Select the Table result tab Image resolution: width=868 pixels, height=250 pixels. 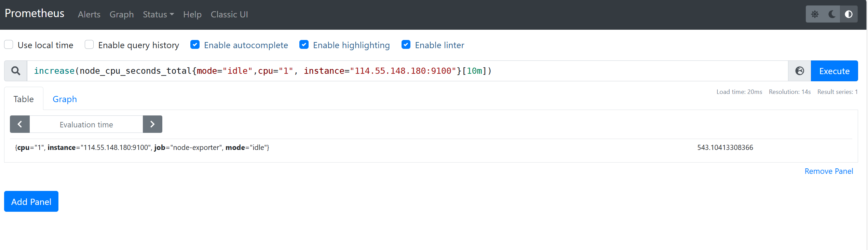pyautogui.click(x=24, y=99)
